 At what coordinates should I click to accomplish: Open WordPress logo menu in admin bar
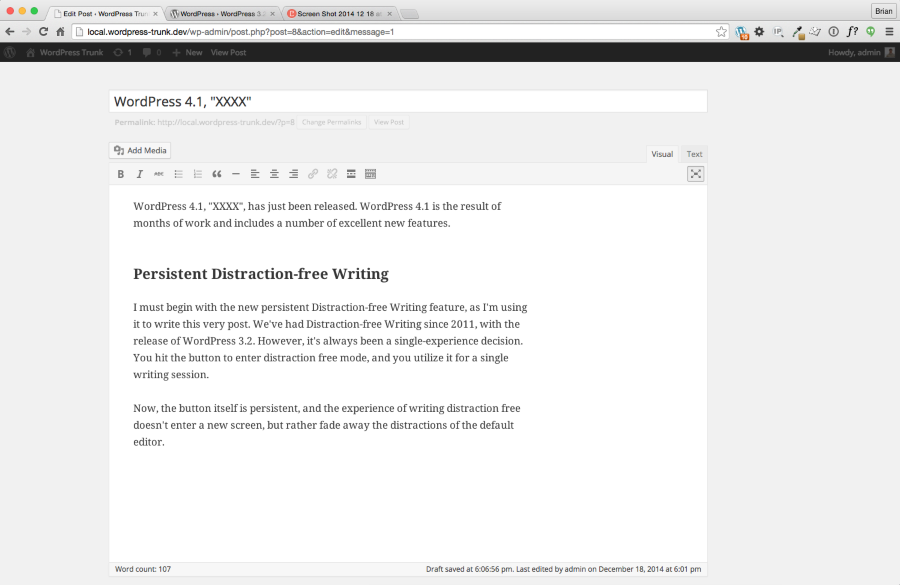(x=10, y=52)
